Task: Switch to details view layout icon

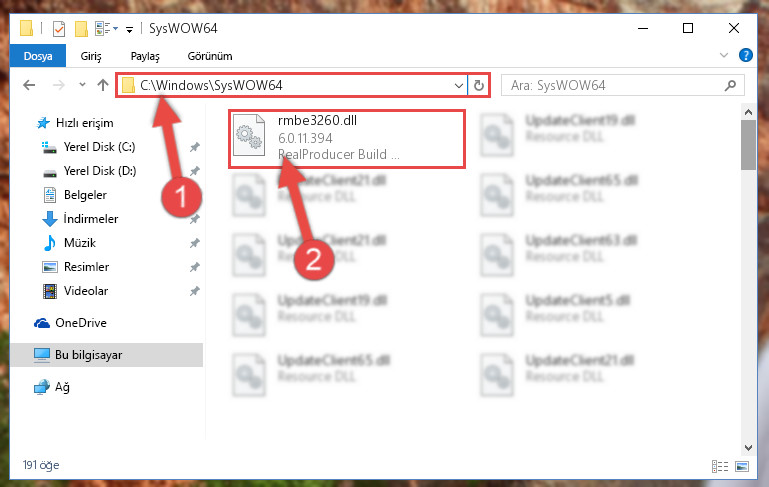Action: (719, 466)
